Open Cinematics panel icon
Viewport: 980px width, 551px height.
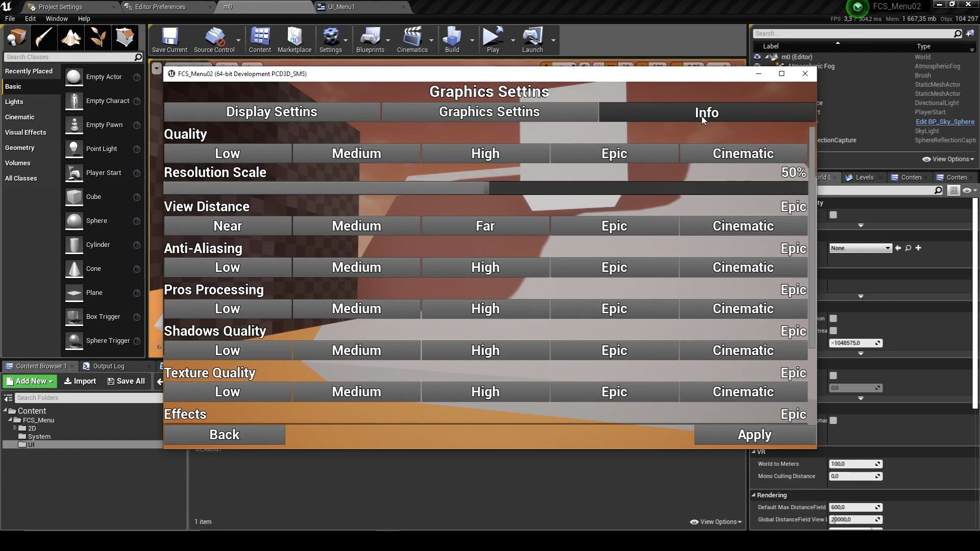click(x=412, y=38)
